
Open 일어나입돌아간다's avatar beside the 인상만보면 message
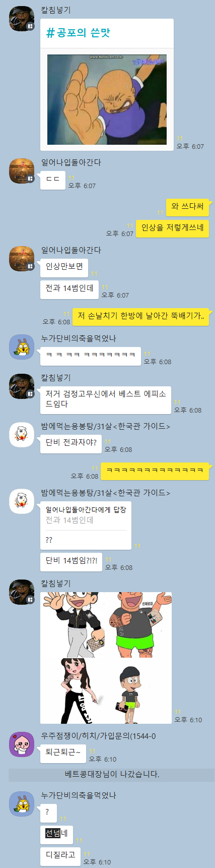coord(22,259)
